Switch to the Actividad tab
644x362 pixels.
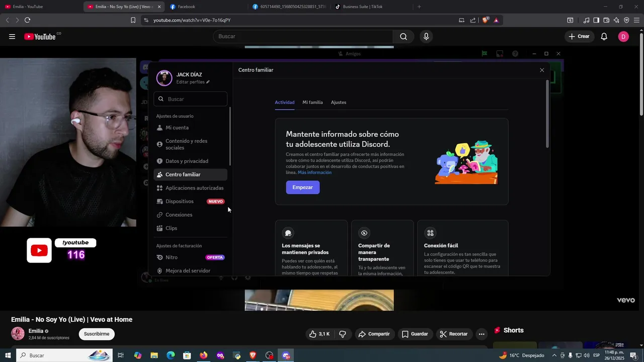284,102
